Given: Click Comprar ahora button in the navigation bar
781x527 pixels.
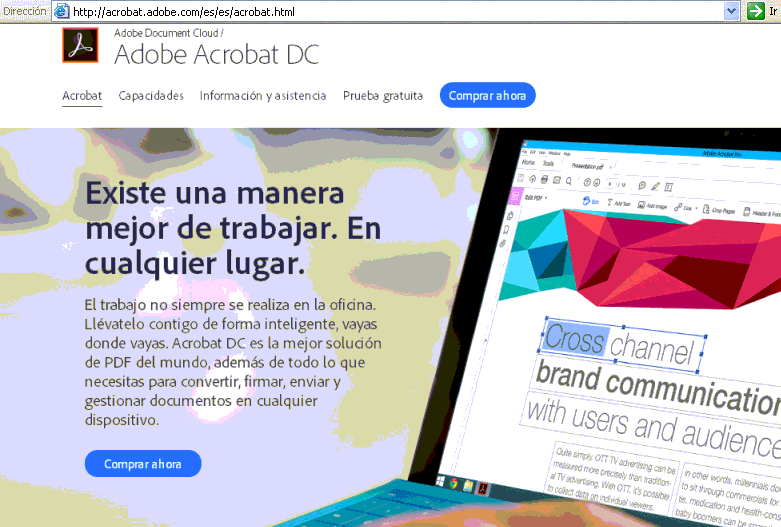Looking at the screenshot, I should click(488, 95).
